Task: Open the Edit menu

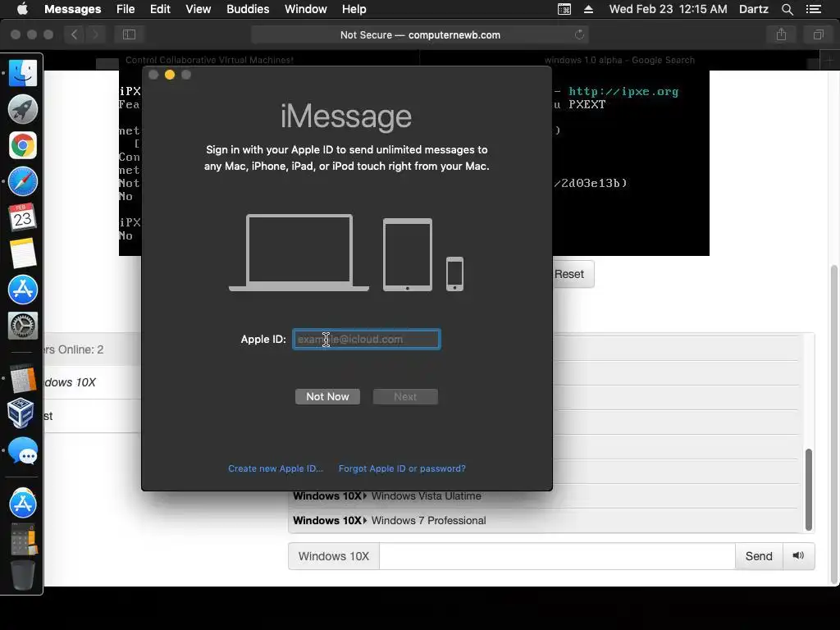Action: pyautogui.click(x=160, y=9)
